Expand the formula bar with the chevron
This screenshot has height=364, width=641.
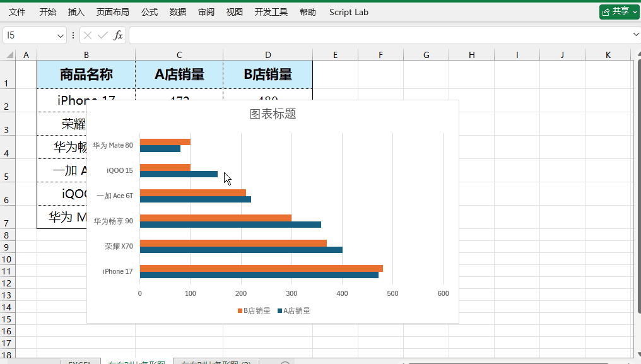tap(635, 35)
